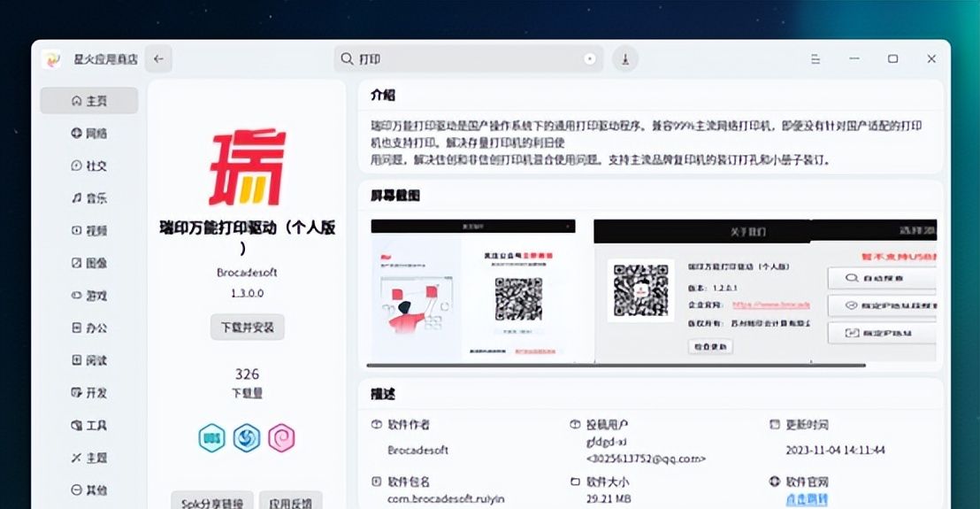
Task: Click the 软件大小 icon
Action: [x=575, y=482]
